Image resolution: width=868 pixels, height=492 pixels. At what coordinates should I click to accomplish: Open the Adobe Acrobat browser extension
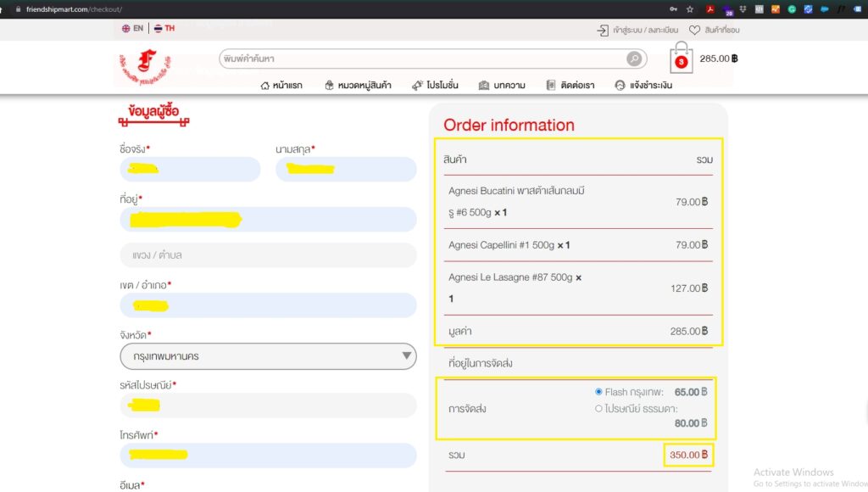[709, 8]
